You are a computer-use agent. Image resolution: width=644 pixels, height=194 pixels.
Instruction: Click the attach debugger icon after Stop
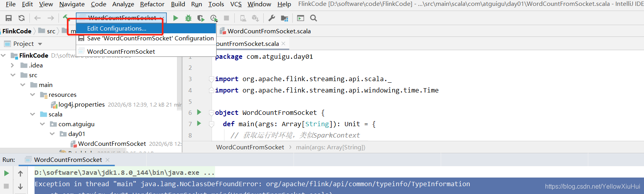click(243, 18)
